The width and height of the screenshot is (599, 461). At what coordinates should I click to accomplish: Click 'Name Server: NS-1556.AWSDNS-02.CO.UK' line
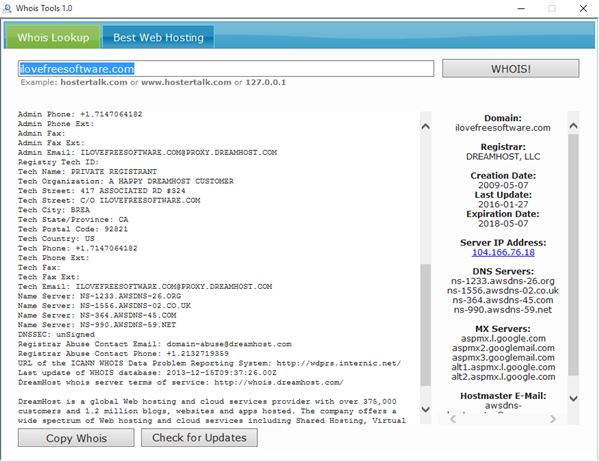click(x=104, y=306)
